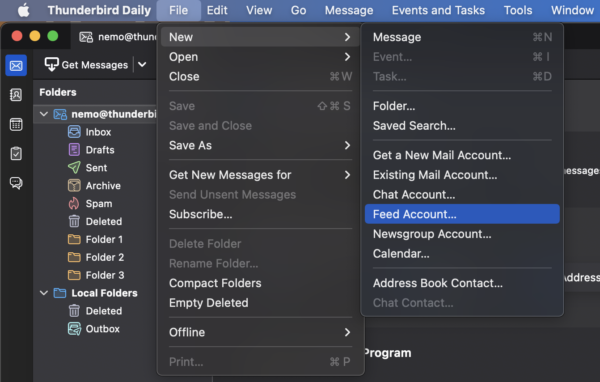Click the Get Messages button
Screen dimensions: 600x382
click(86, 65)
